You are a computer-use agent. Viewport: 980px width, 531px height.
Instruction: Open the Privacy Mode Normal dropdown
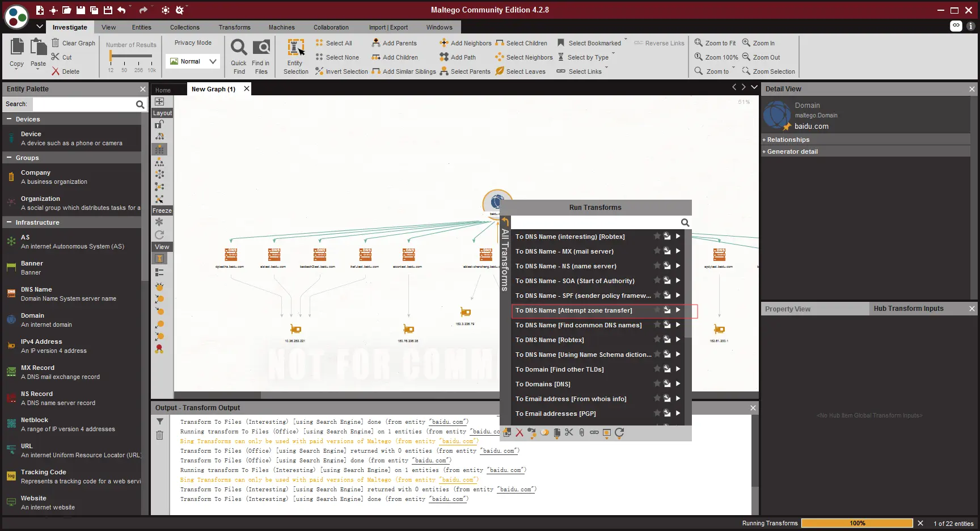pyautogui.click(x=193, y=61)
